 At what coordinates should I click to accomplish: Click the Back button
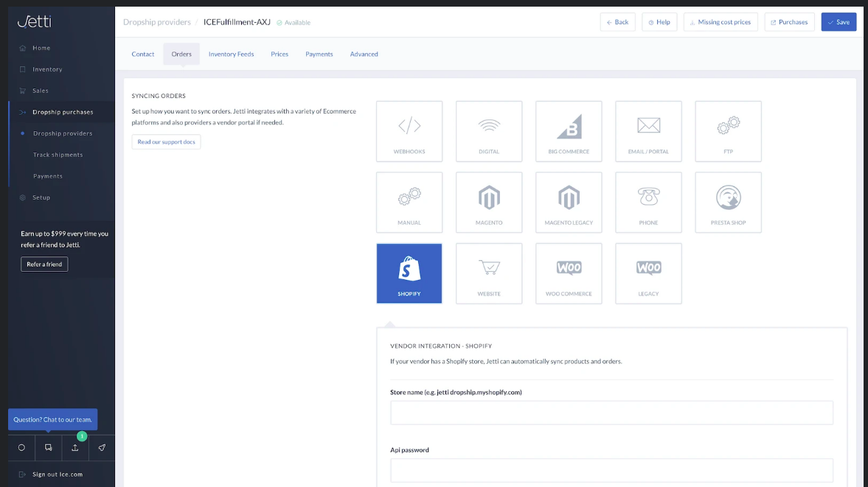point(618,22)
